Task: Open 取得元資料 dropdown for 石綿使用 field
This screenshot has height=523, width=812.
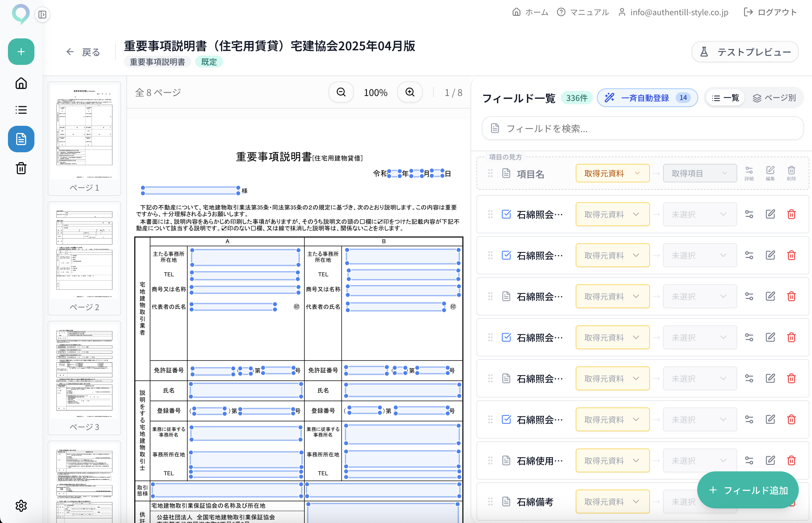Action: pyautogui.click(x=612, y=460)
